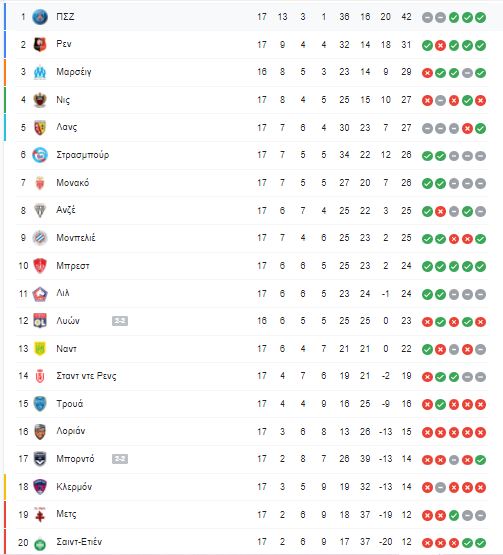Click the Σαιντ-Ετιέν green crest
503x555 pixels.
coord(40,543)
